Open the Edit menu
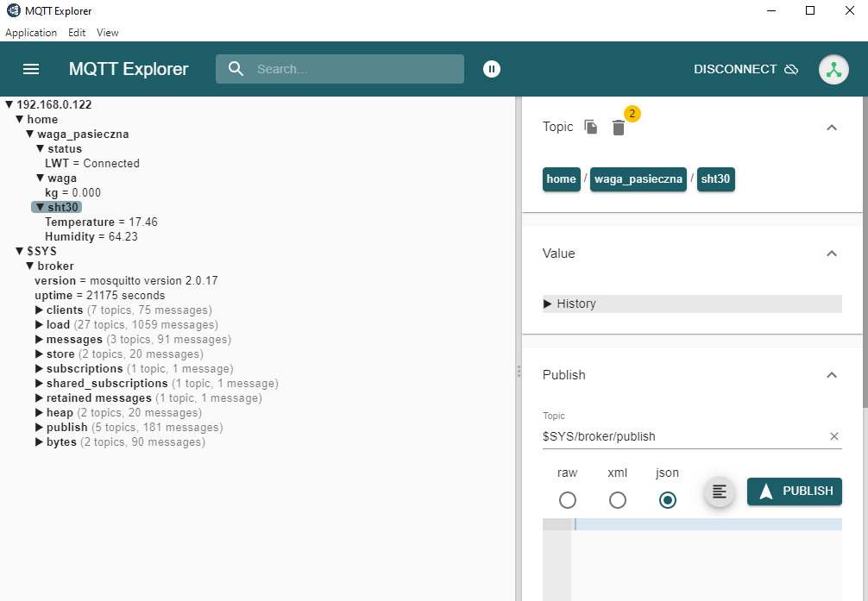The width and height of the screenshot is (868, 601). pyautogui.click(x=77, y=33)
